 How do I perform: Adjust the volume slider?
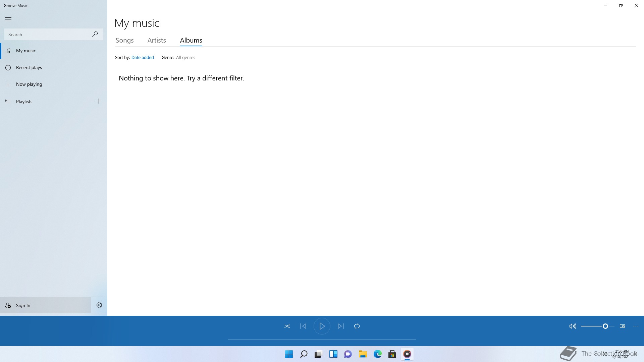click(x=598, y=326)
